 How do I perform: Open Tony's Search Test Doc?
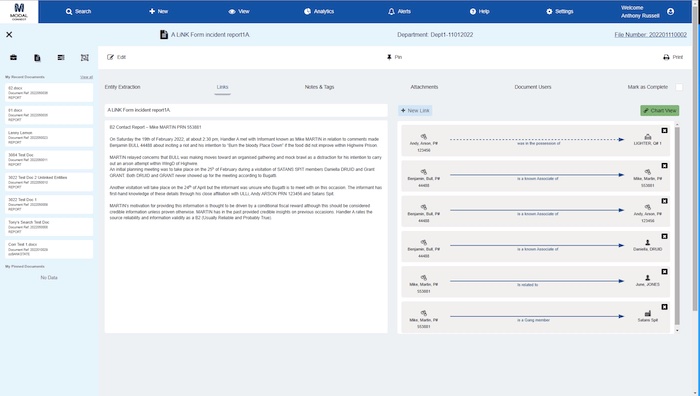(x=49, y=227)
